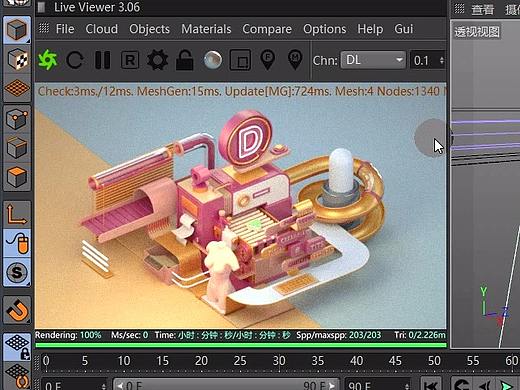This screenshot has height=390, width=520.
Task: Click the Live Viewer menu grip icon
Action: click(44, 28)
